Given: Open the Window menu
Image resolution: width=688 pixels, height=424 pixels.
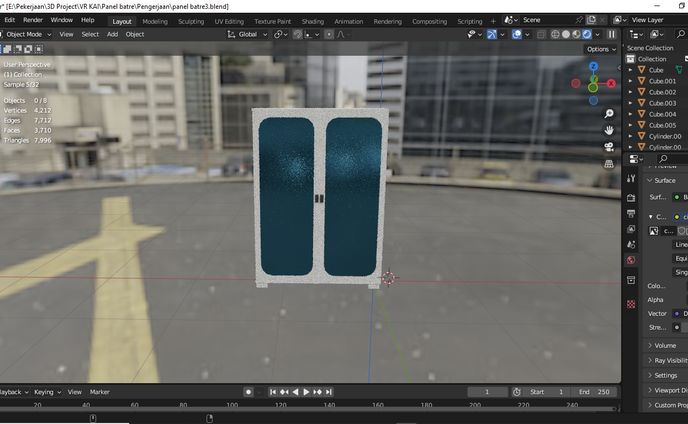Looking at the screenshot, I should point(61,20).
